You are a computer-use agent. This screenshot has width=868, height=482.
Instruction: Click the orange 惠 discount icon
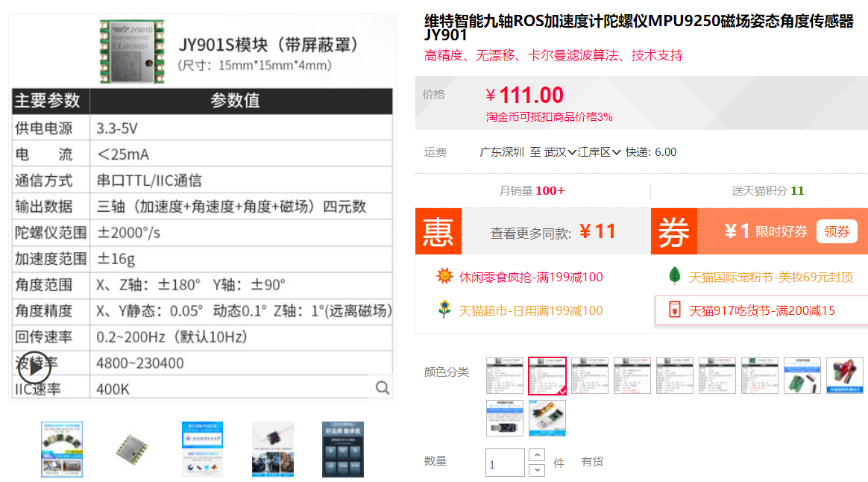point(438,231)
